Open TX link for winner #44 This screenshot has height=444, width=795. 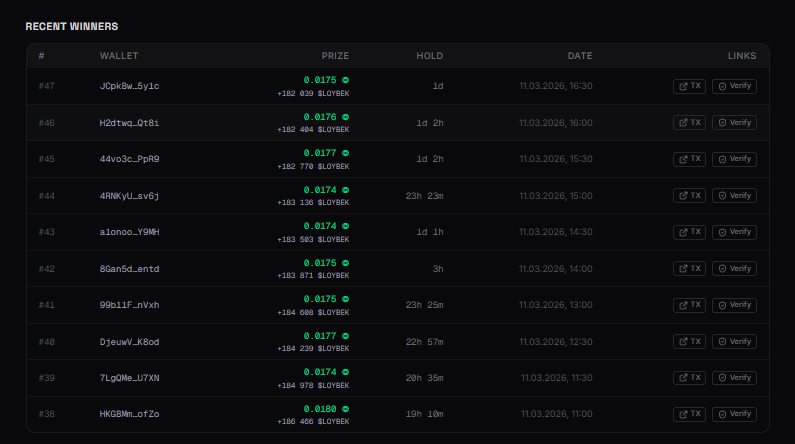689,196
